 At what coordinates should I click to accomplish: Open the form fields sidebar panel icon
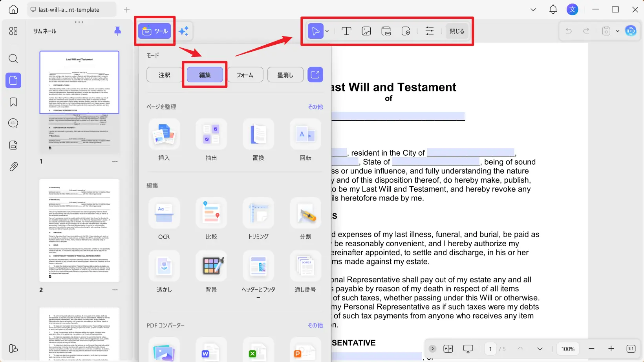(13, 145)
